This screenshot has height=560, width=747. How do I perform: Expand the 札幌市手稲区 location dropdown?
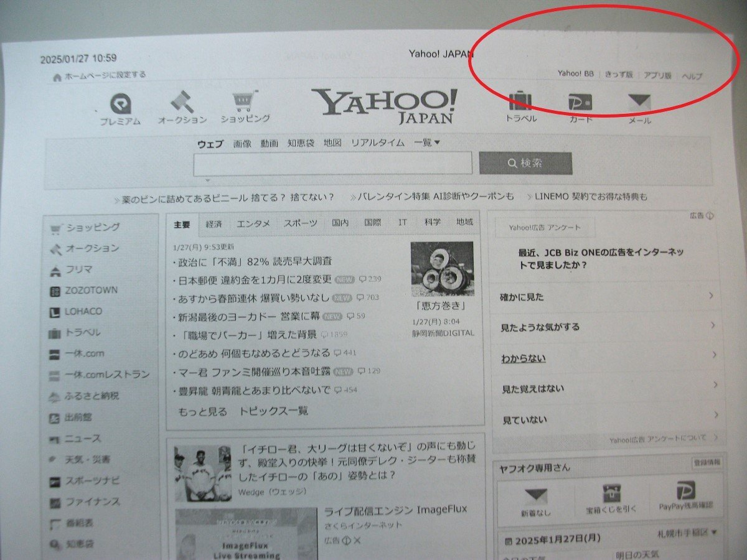click(x=687, y=533)
